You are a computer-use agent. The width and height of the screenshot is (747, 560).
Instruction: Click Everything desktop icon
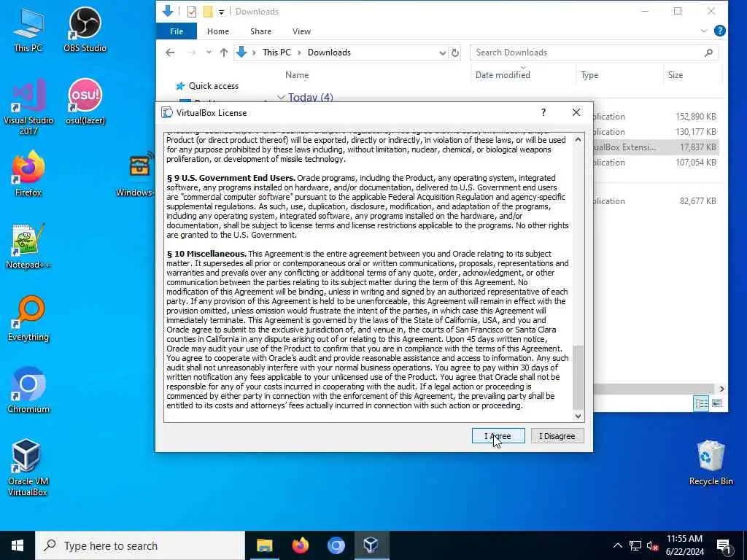click(28, 319)
